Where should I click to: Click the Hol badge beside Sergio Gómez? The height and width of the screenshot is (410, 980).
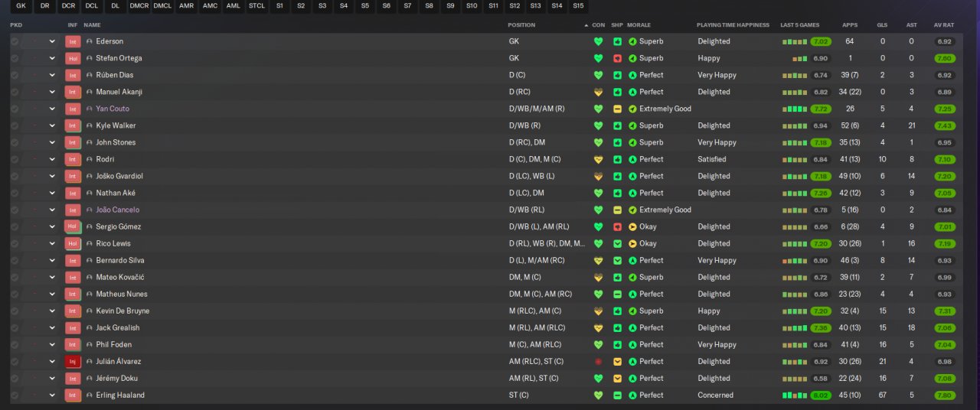point(73,226)
